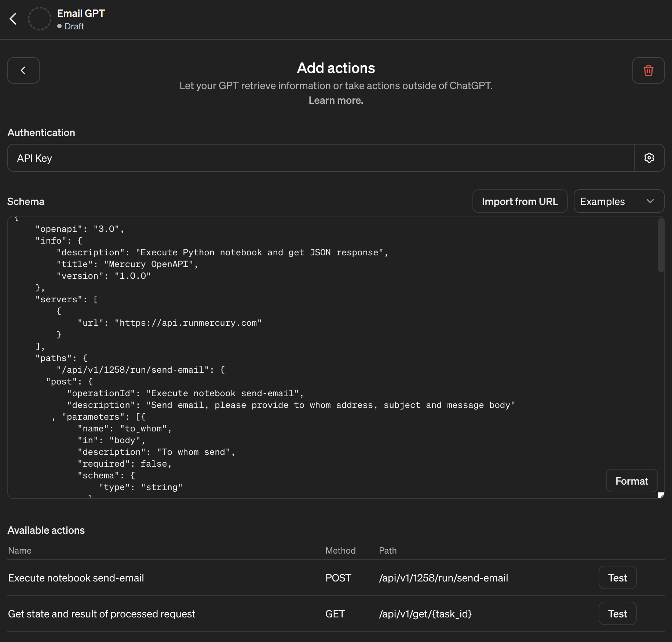
Task: Click the Email GPT avatar placeholder
Action: pyautogui.click(x=39, y=18)
